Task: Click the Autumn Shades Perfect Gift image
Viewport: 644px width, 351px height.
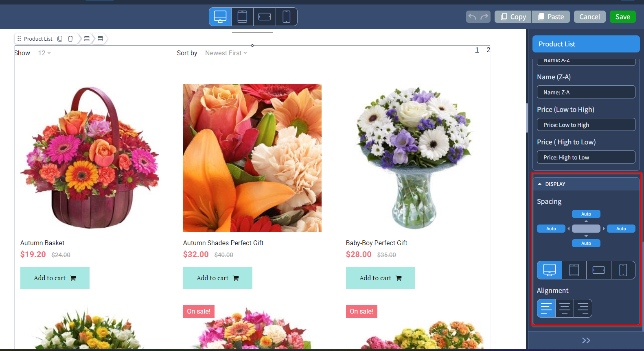Action: [x=252, y=158]
